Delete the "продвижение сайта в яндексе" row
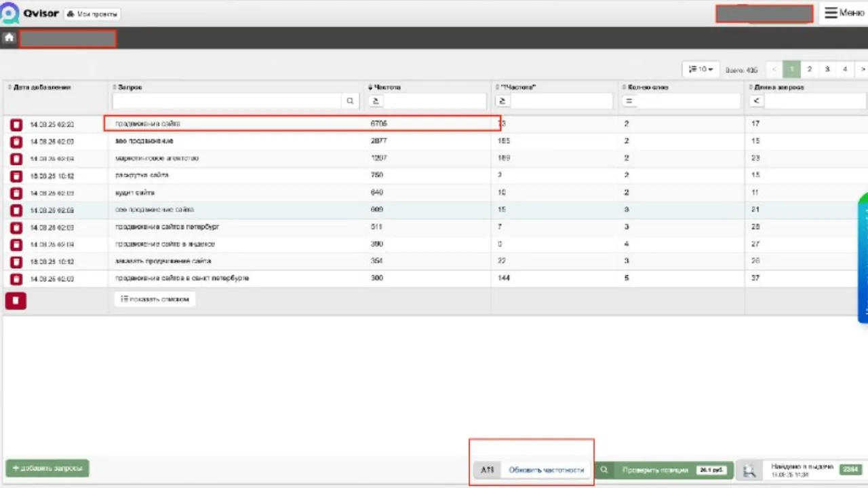 click(x=16, y=245)
